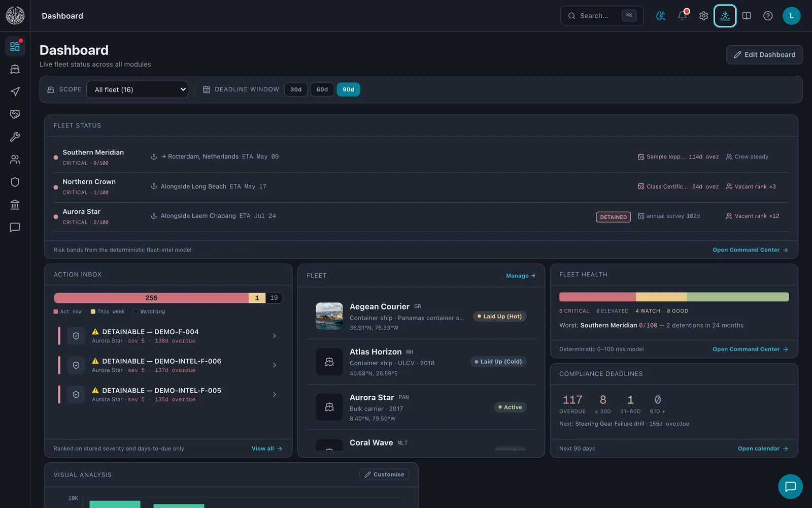Open the maintenance wrench icon in sidebar
Image resolution: width=812 pixels, height=508 pixels.
(x=15, y=137)
